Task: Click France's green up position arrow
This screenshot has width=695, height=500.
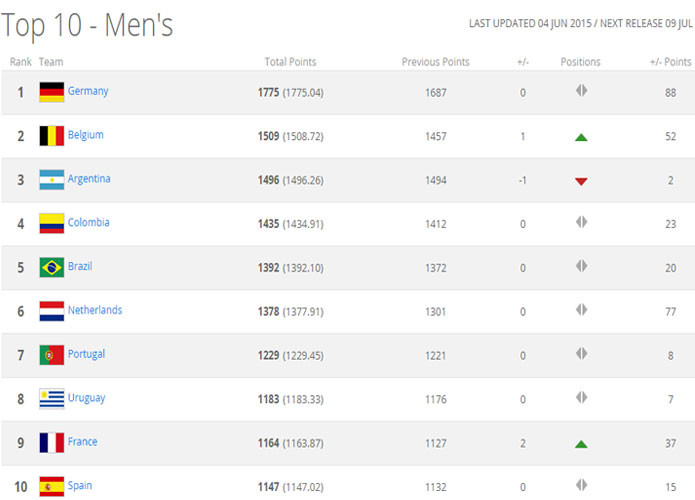Action: click(581, 444)
